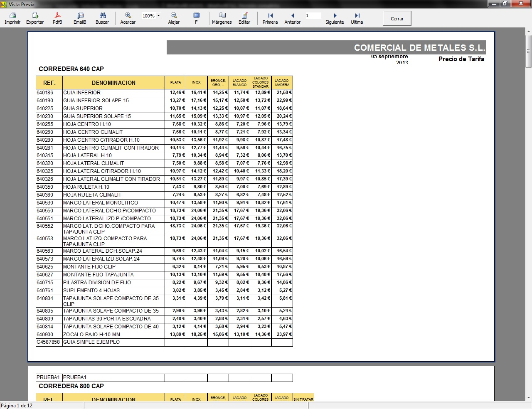Click reference 640186
This screenshot has height=409, width=532.
(45, 93)
